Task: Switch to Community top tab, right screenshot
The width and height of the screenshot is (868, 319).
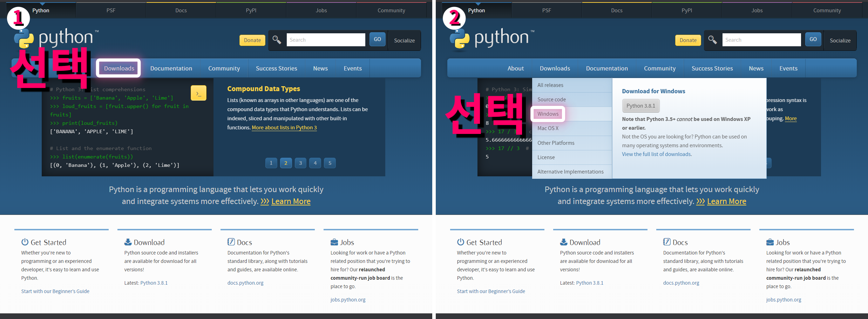Action: 827,11
